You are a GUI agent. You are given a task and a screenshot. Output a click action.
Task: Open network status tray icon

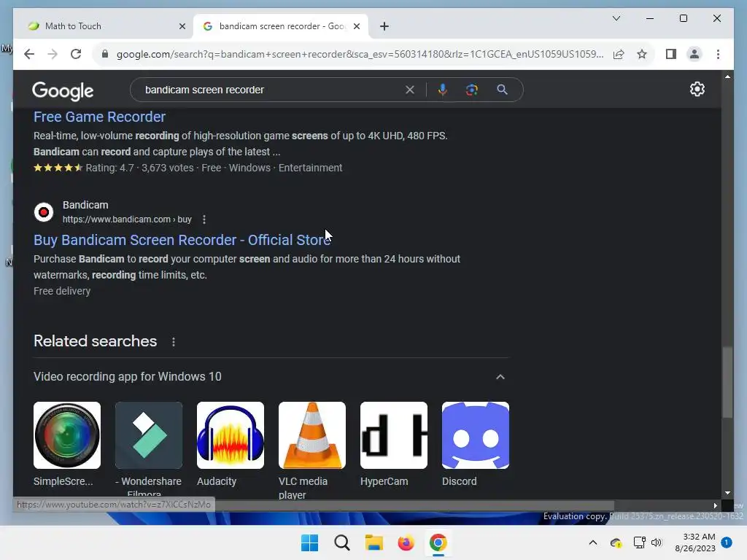(x=639, y=542)
